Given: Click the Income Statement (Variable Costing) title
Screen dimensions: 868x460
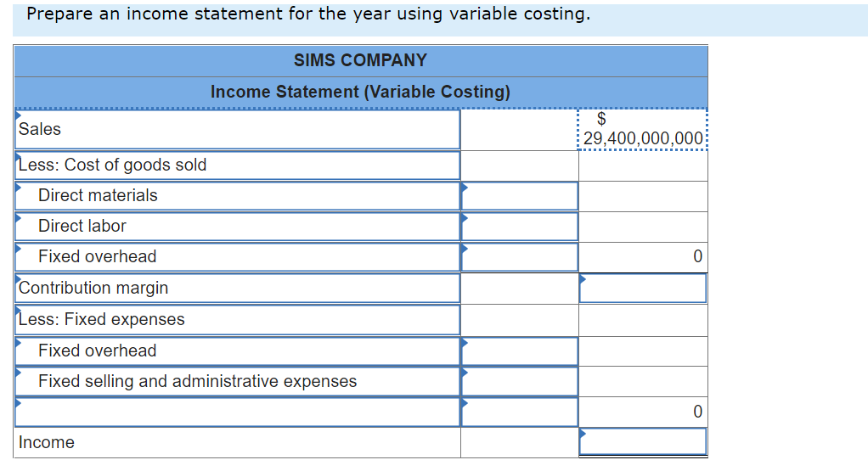Looking at the screenshot, I should click(360, 92).
